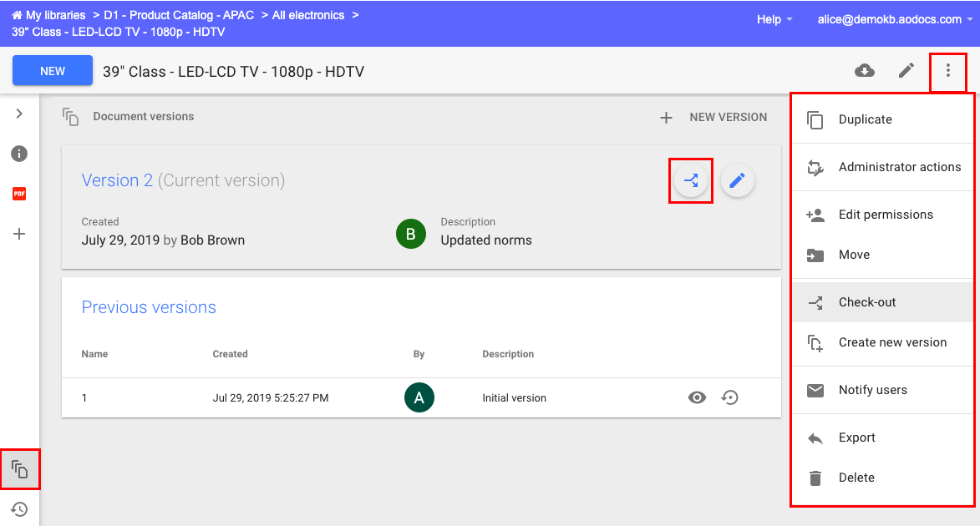Expand the left sidebar with chevron
The width and height of the screenshot is (980, 526).
point(19,114)
